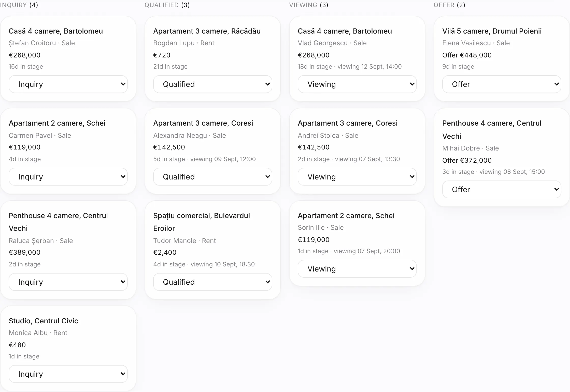The height and width of the screenshot is (392, 570).
Task: Open stage dropdown for Ștefan Croitoru card
Action: (68, 84)
